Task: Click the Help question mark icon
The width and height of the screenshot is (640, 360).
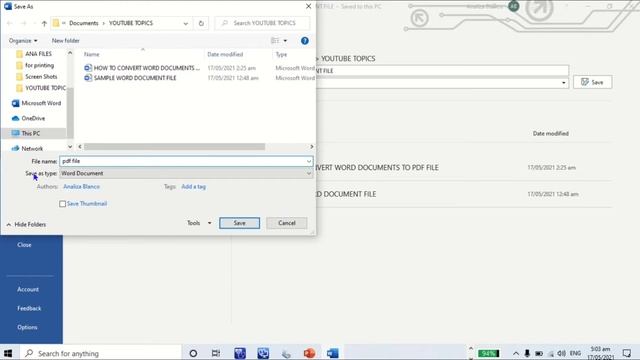Action: pos(304,41)
